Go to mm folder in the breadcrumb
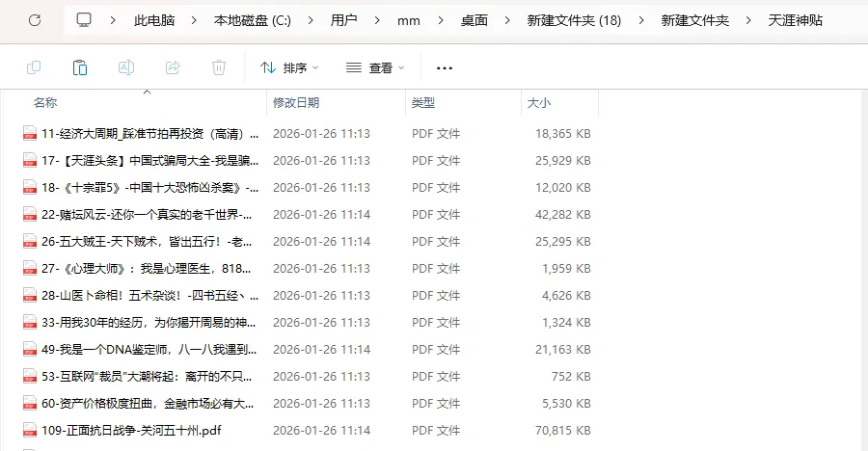Screen dimensions: 868x451 (409, 21)
